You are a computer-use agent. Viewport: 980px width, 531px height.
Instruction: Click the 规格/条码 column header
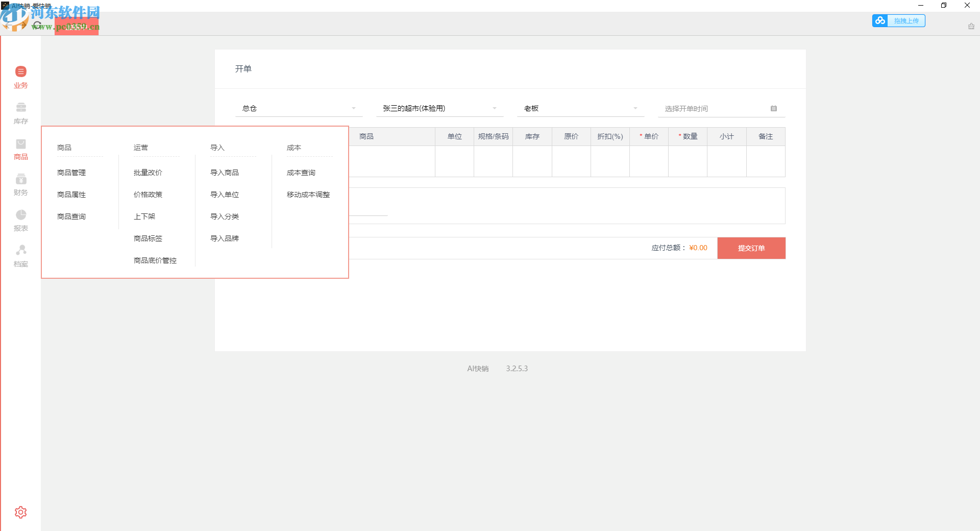(493, 136)
